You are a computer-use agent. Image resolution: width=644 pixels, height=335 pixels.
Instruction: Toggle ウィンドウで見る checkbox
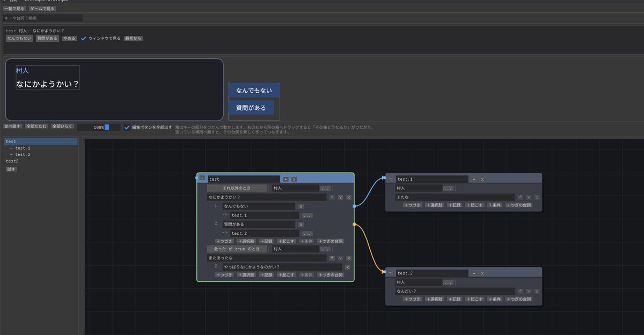pos(83,39)
